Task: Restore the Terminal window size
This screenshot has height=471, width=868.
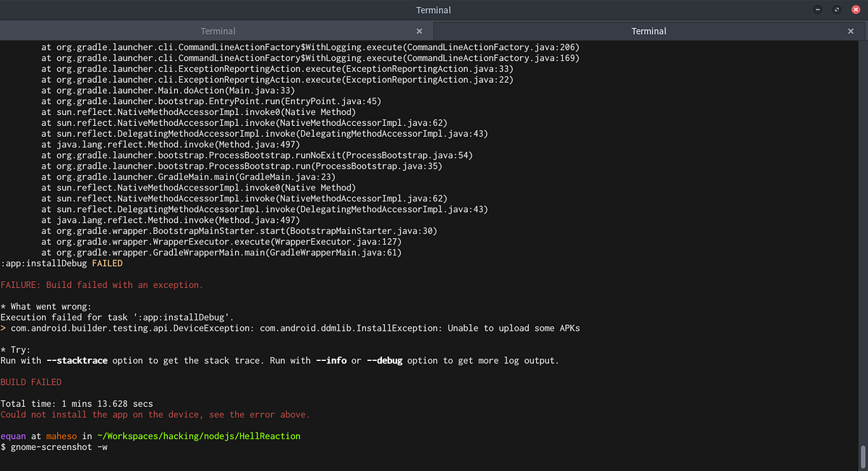Action: click(x=835, y=9)
